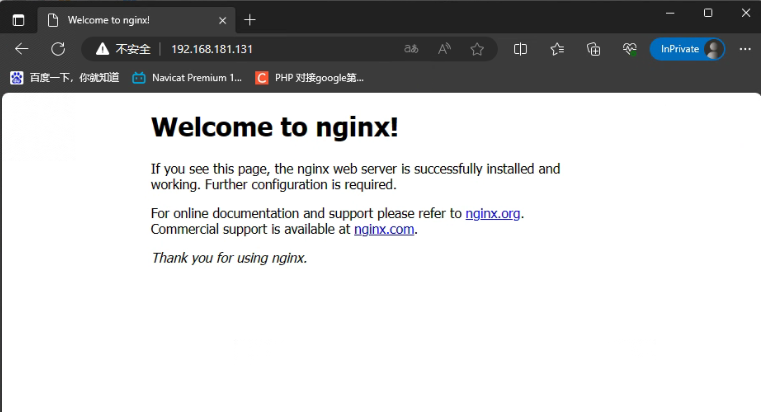The width and height of the screenshot is (761, 412).
Task: Go back to previous page
Action: point(22,49)
